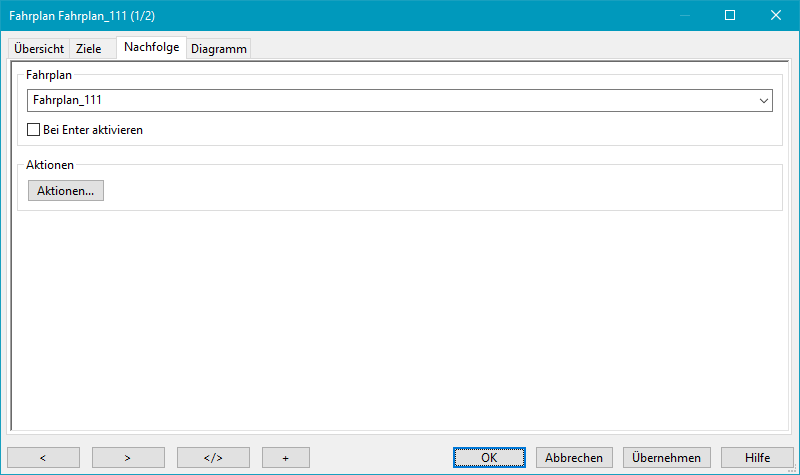The height and width of the screenshot is (475, 800).
Task: Switch to the Übersicht tab
Action: [x=39, y=49]
